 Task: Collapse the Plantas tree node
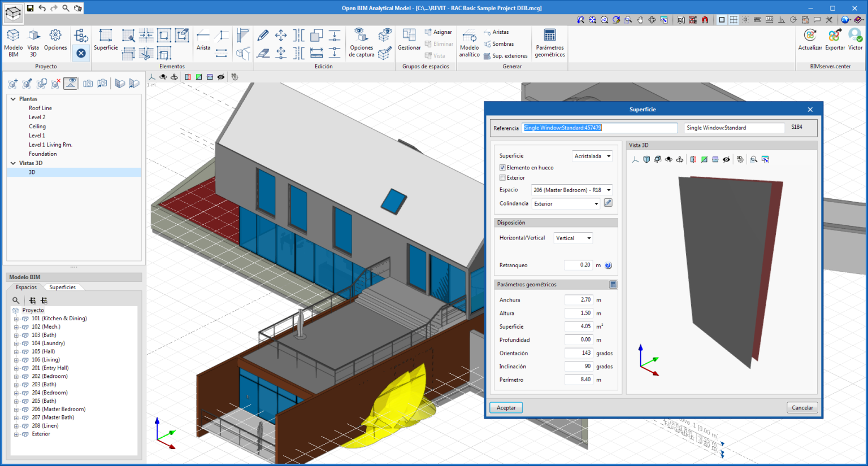tap(13, 99)
